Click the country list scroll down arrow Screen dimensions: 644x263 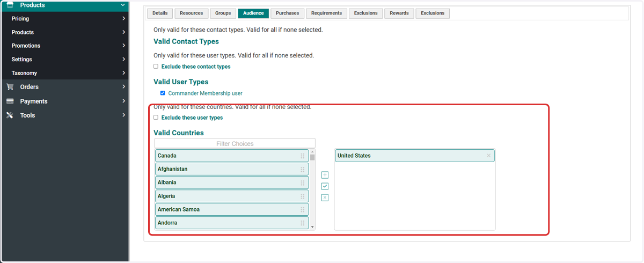(x=312, y=227)
